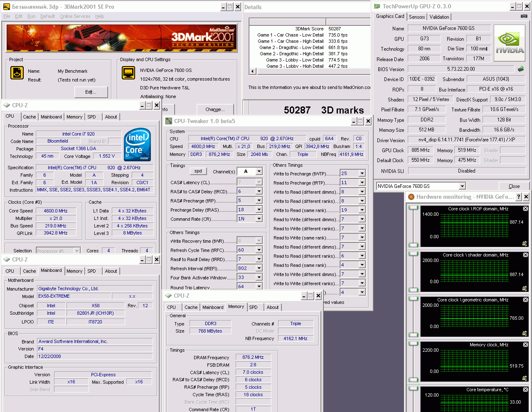Open the Refresh Interval (tREFI) dropdown
The width and height of the screenshot is (532, 412).
click(x=259, y=268)
